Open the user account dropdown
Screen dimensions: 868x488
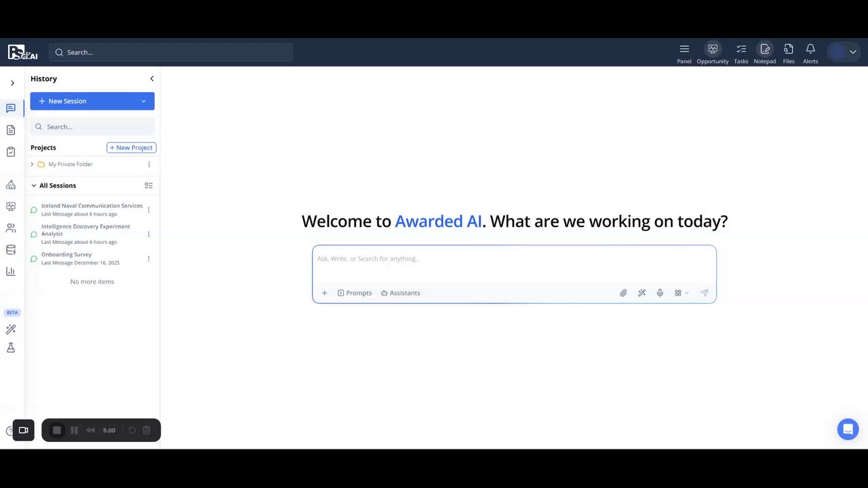(x=844, y=52)
